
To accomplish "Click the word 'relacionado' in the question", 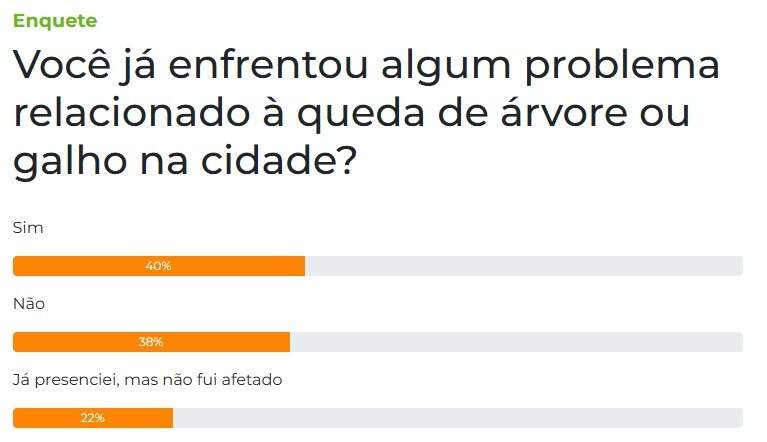I will (x=132, y=113).
